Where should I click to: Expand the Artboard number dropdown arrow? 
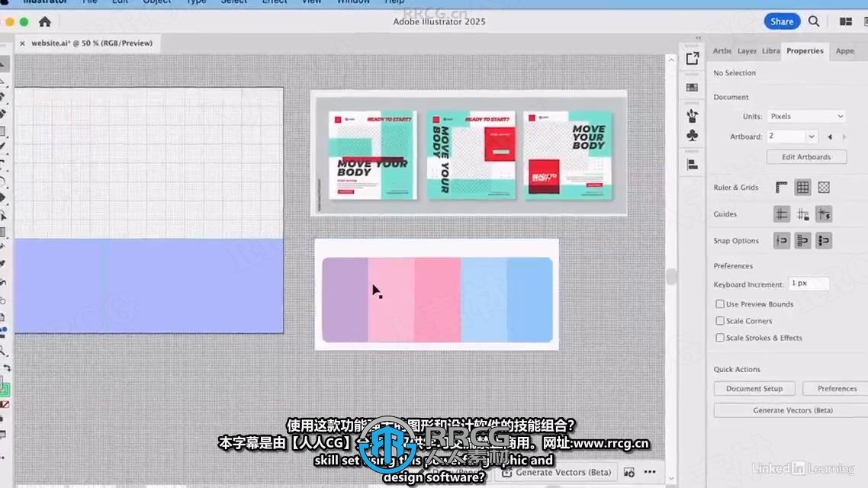pyautogui.click(x=811, y=136)
